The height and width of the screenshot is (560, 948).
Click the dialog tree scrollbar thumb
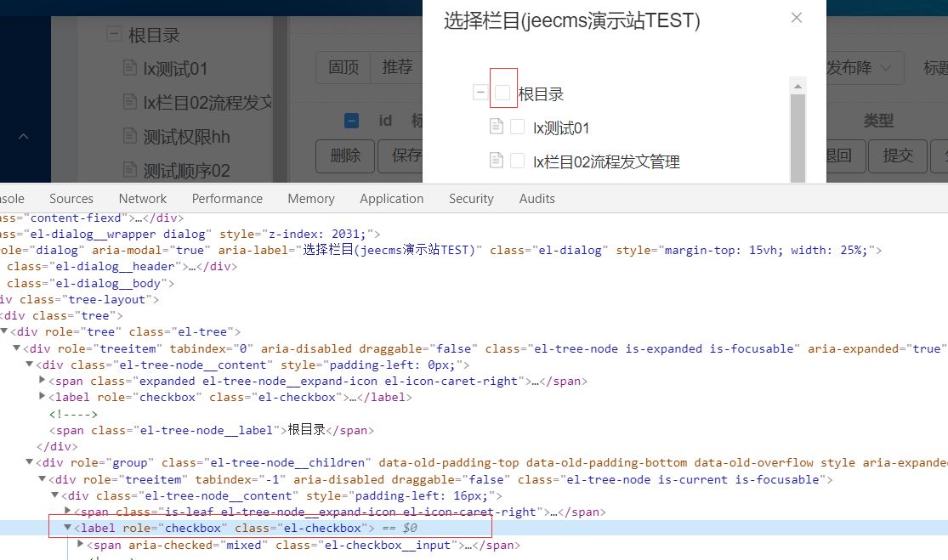pyautogui.click(x=798, y=138)
